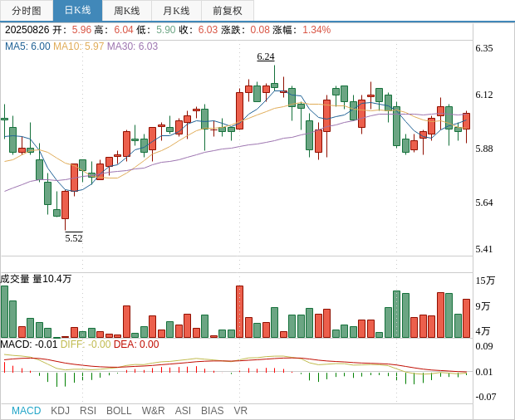
Task: Open the VR indicator
Action: pyautogui.click(x=241, y=411)
